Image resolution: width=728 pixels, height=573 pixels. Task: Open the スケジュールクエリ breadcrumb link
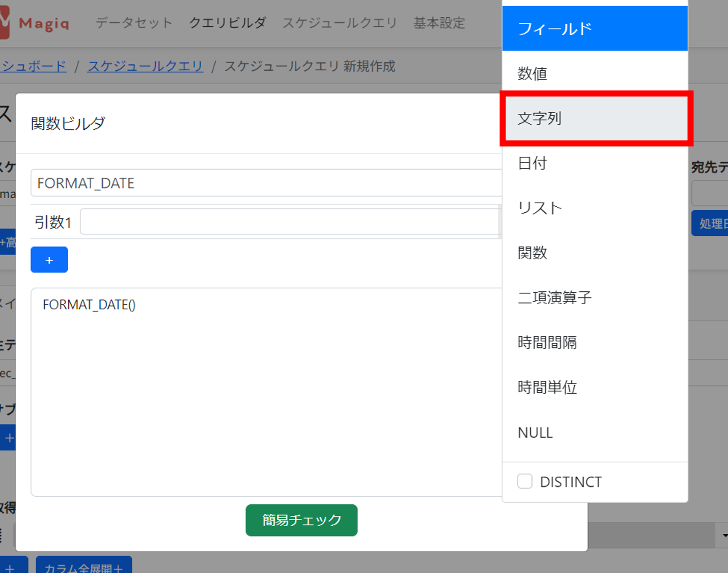tap(145, 66)
